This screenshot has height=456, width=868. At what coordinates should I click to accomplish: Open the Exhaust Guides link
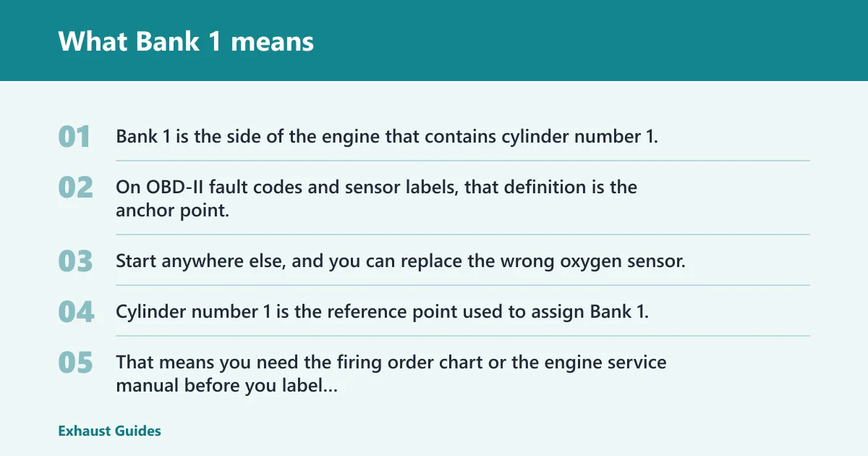coord(109,431)
